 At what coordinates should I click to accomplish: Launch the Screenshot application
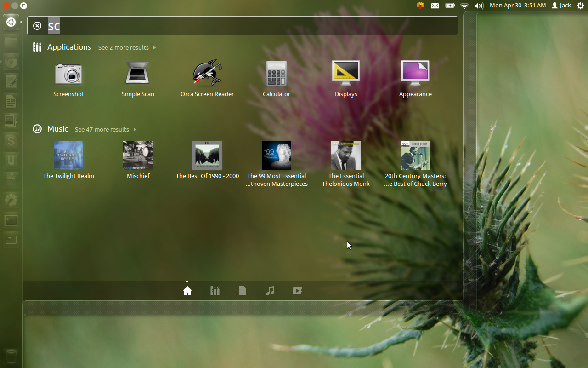(x=68, y=79)
